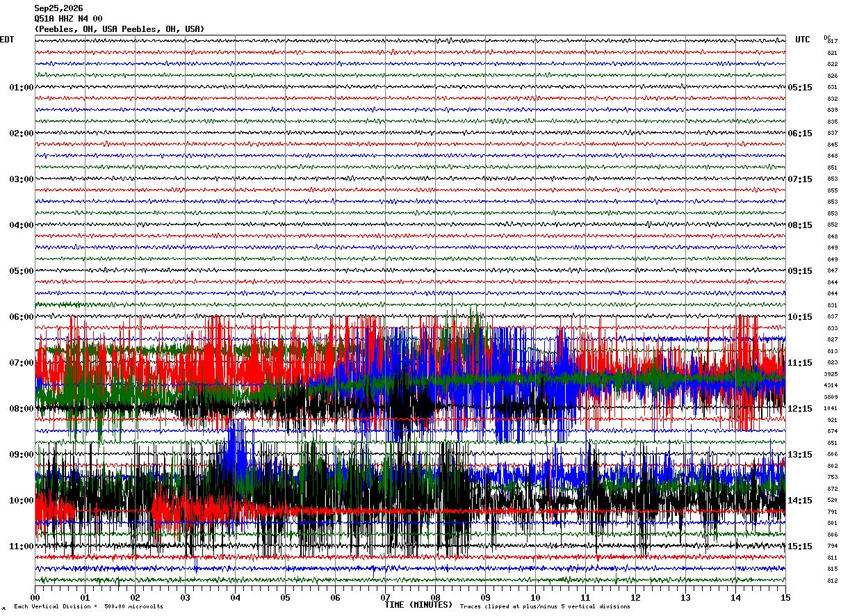
Task: Click minute 07 on the time axis
Action: [385, 597]
